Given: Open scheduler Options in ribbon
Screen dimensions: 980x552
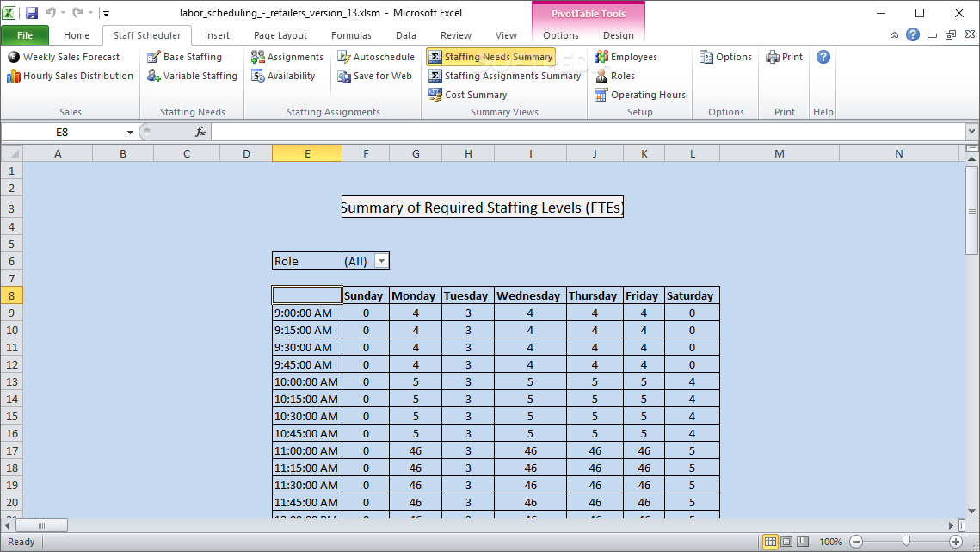Looking at the screenshot, I should [x=725, y=57].
